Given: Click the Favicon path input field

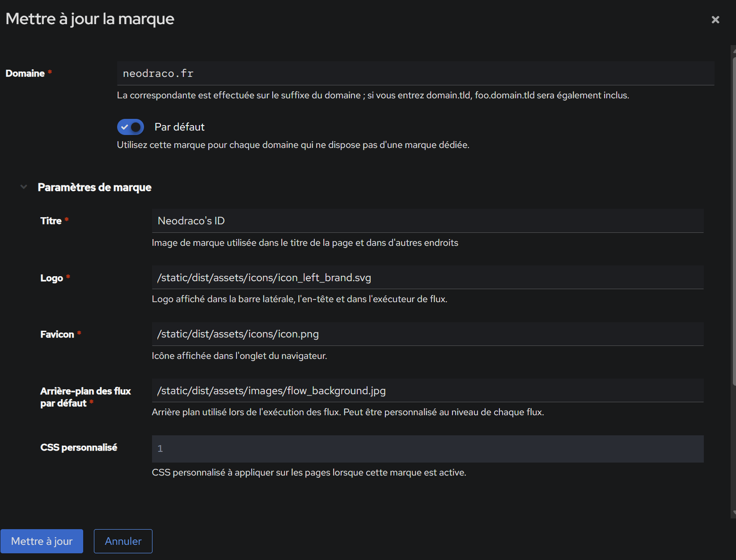Looking at the screenshot, I should (x=427, y=334).
